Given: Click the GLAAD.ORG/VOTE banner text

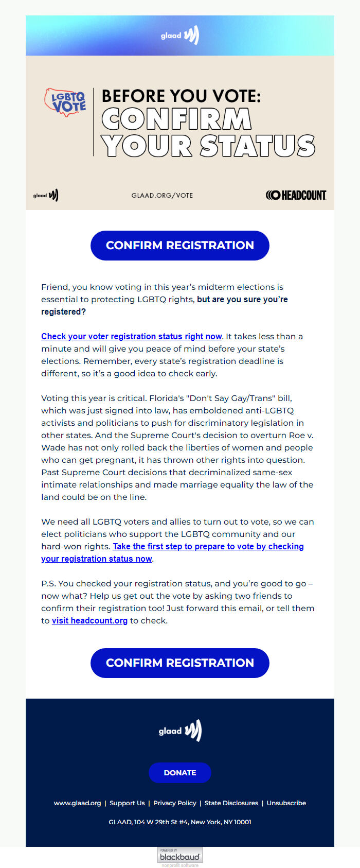Looking at the screenshot, I should click(162, 195).
